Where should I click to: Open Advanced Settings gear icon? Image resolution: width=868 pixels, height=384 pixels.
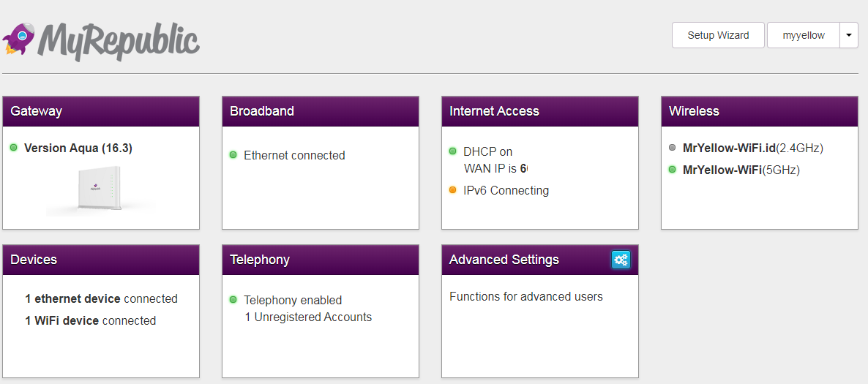pyautogui.click(x=621, y=260)
